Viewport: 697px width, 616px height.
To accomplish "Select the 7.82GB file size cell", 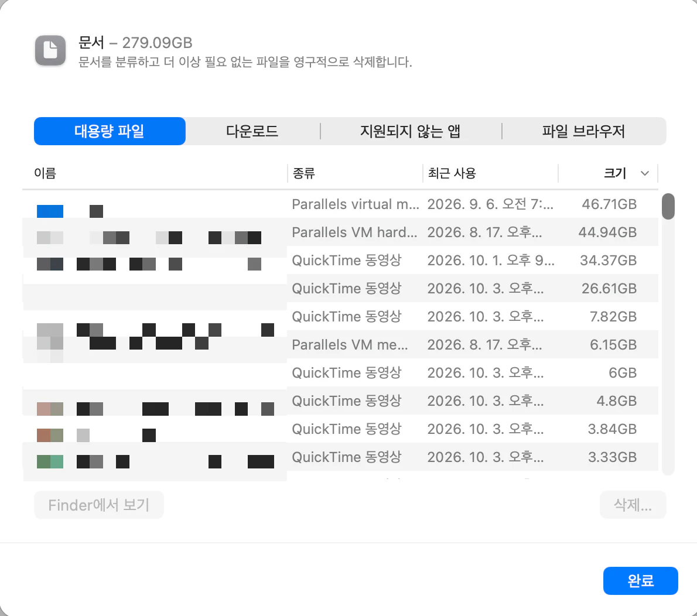I will point(613,316).
